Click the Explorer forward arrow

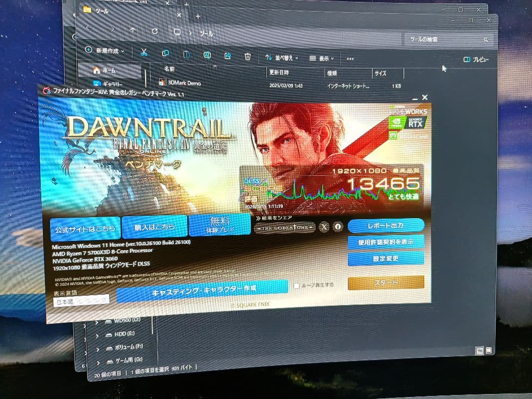click(x=111, y=29)
